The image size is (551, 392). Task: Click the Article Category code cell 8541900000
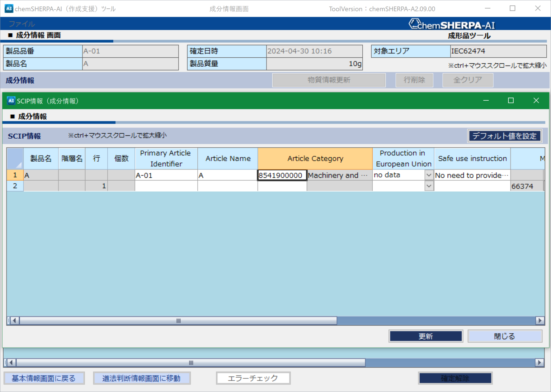(282, 175)
